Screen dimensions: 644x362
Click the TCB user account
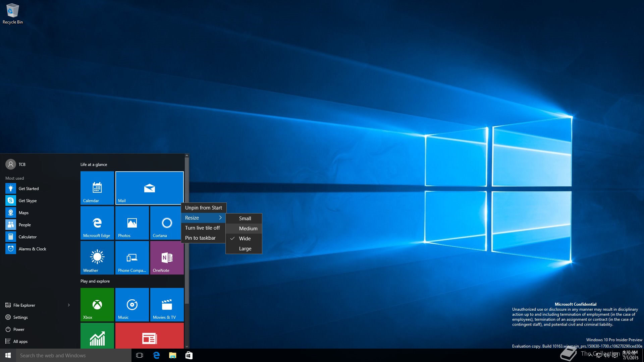pos(16,164)
